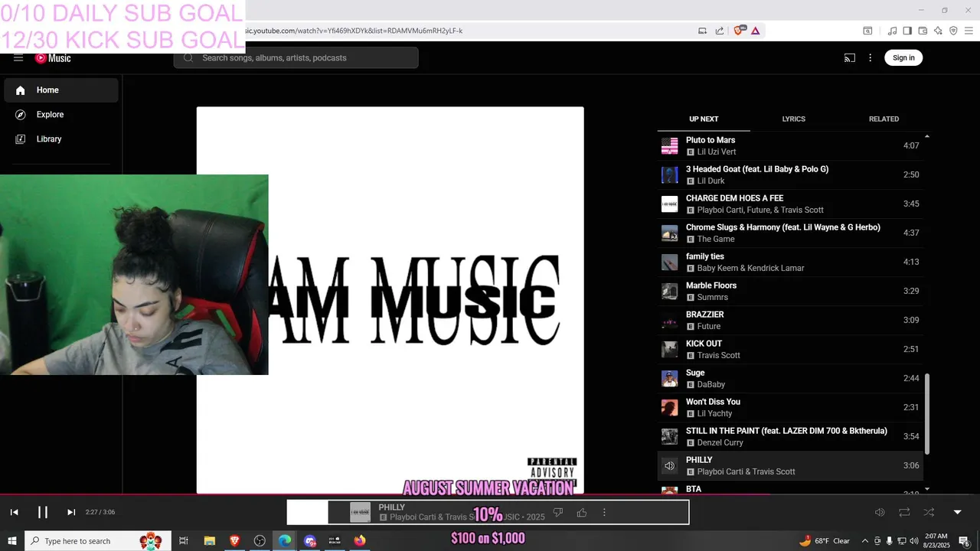Image resolution: width=980 pixels, height=551 pixels.
Task: Toggle repeat mode
Action: coord(904,512)
